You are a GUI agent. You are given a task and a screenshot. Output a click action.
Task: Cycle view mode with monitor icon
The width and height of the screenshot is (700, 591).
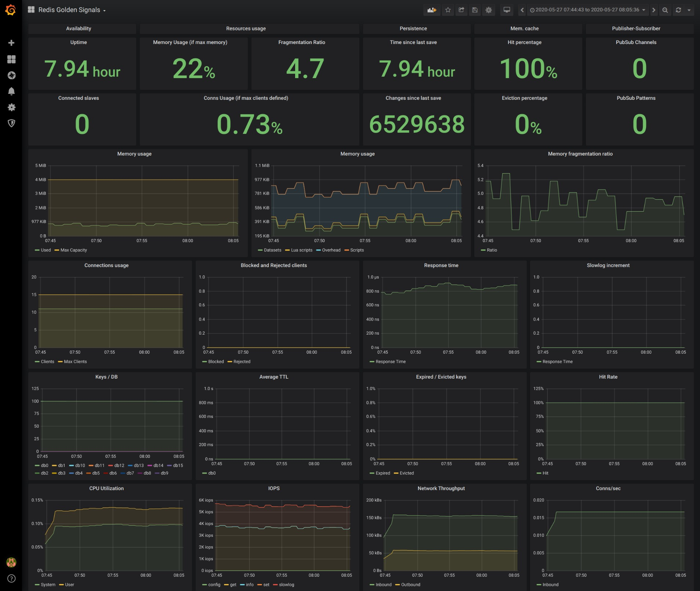tap(507, 10)
